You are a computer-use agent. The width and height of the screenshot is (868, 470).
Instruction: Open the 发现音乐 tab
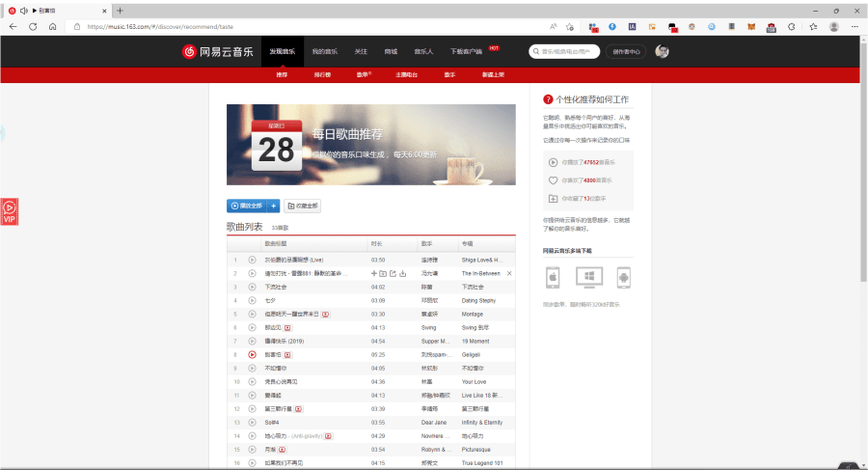tap(283, 51)
